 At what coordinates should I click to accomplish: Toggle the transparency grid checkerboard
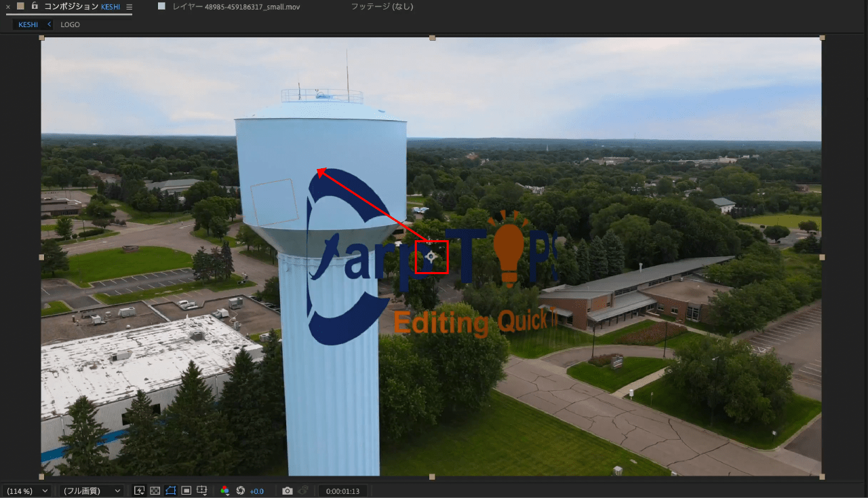tap(155, 491)
